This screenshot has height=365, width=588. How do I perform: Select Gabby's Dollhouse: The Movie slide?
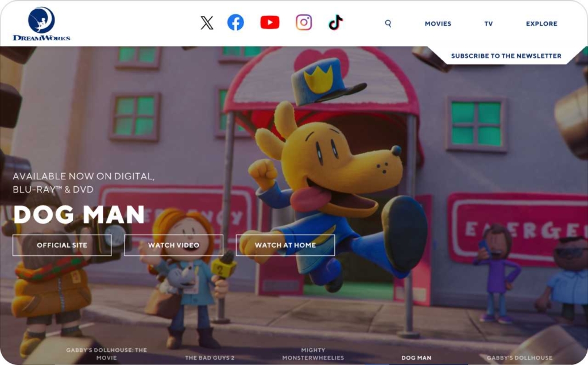click(106, 354)
